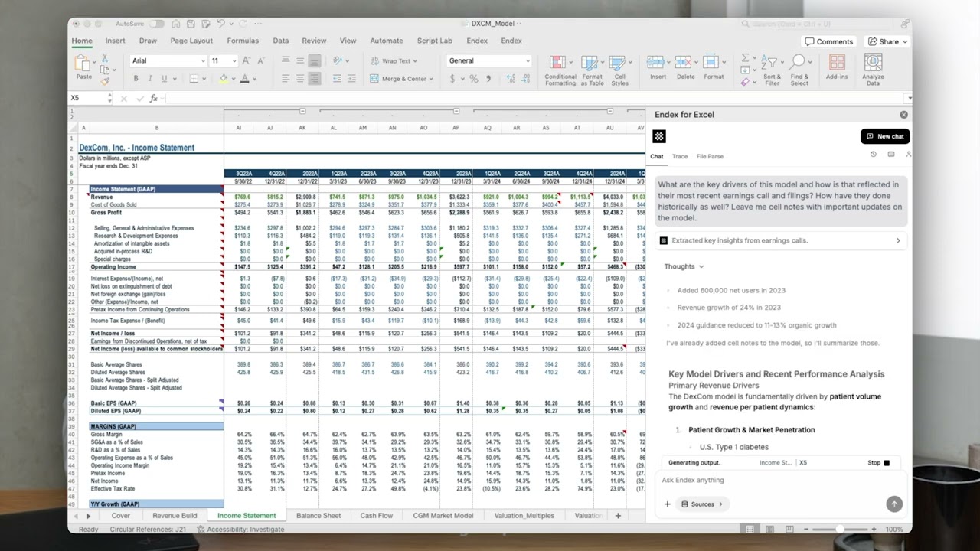Click the Cut scissors icon
Image resolution: width=980 pixels, height=551 pixels.
(105, 58)
